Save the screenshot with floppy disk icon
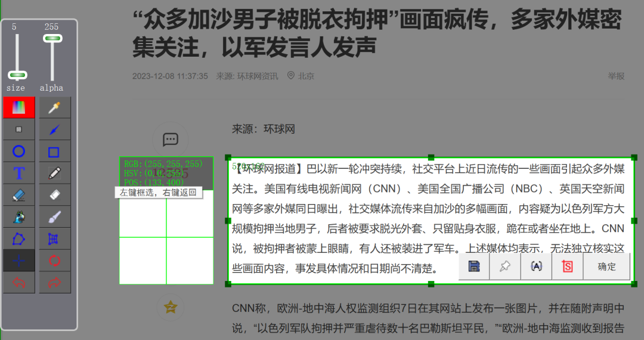The width and height of the screenshot is (644, 340). coord(474,266)
